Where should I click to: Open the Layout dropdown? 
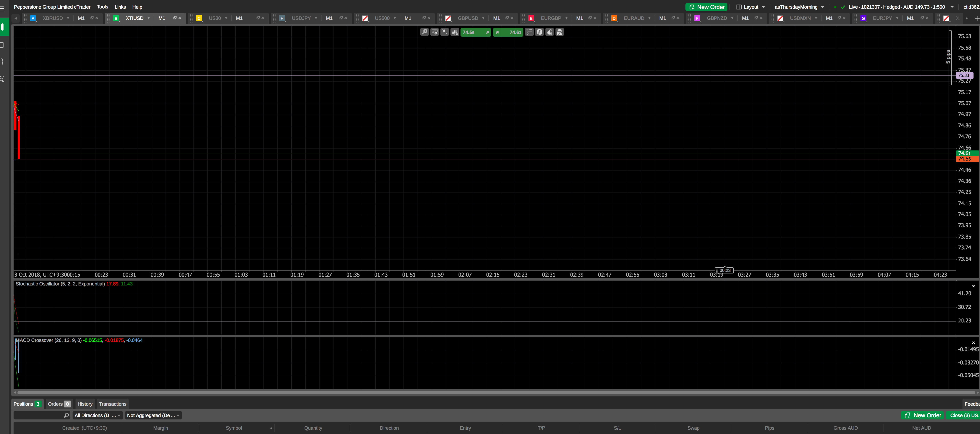pos(750,7)
